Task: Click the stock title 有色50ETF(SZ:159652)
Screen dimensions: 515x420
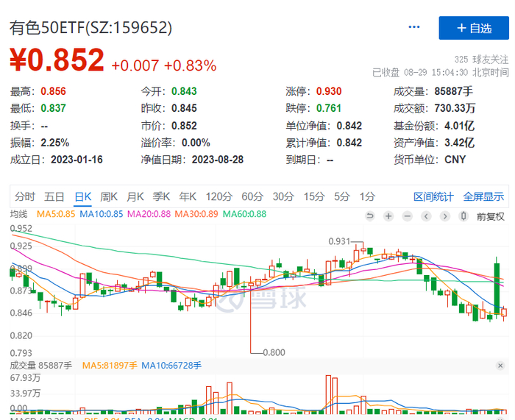Action: [90, 28]
